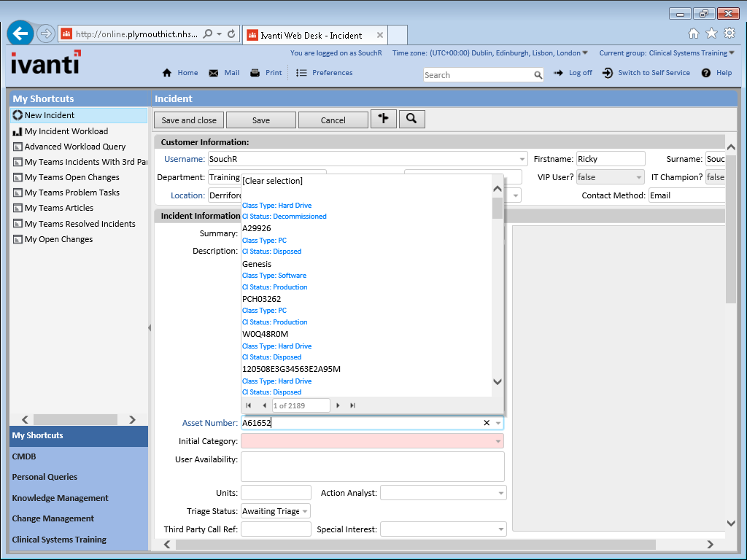Click the Save button
This screenshot has height=560, width=747.
[x=261, y=120]
